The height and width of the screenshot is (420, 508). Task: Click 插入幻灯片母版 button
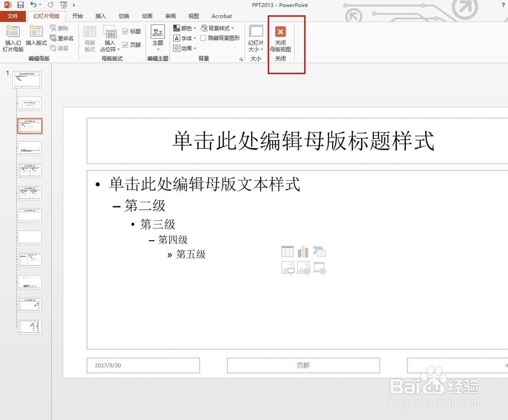click(x=13, y=39)
